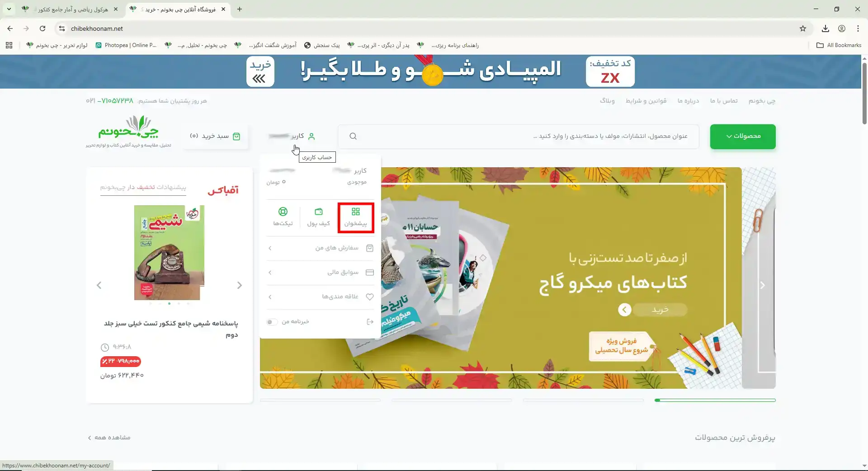
Task: Expand the محصولات products dropdown
Action: tap(742, 137)
